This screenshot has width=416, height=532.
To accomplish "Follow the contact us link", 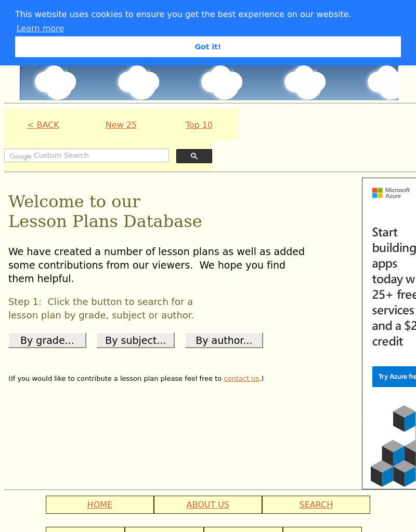I will 241,379.
